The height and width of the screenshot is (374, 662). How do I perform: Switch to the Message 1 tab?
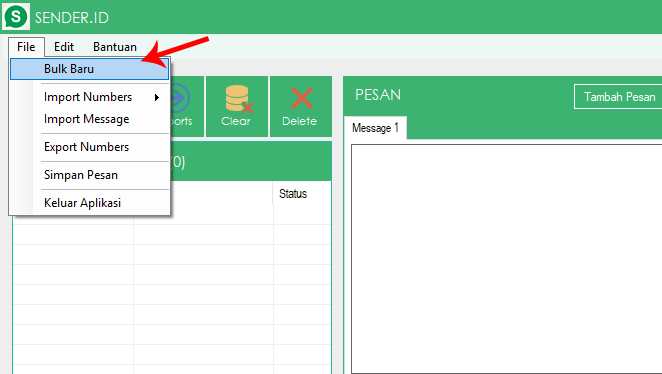pos(375,127)
